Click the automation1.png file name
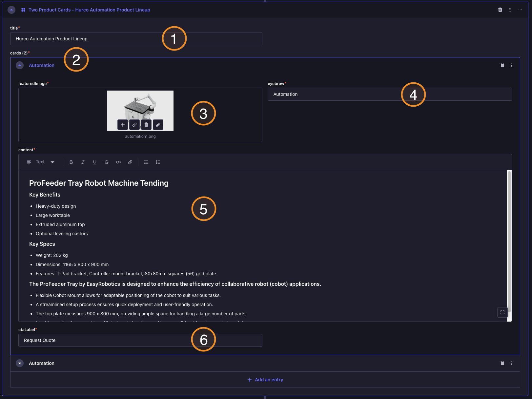The width and height of the screenshot is (532, 399). coord(140,136)
